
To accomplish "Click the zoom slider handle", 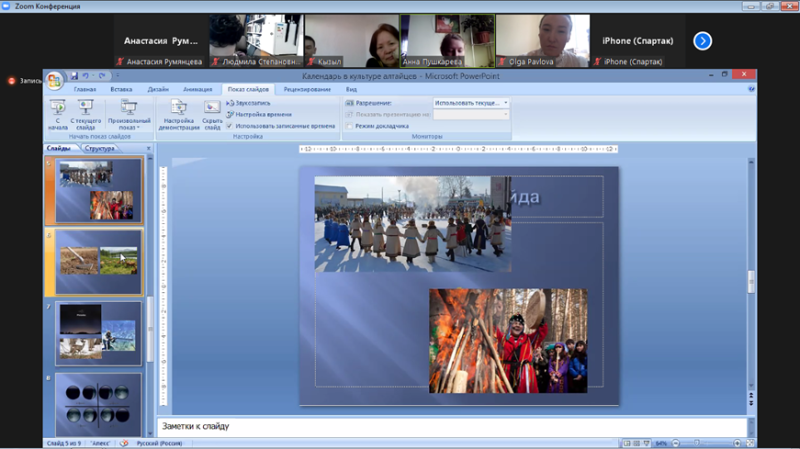I will pos(696,443).
